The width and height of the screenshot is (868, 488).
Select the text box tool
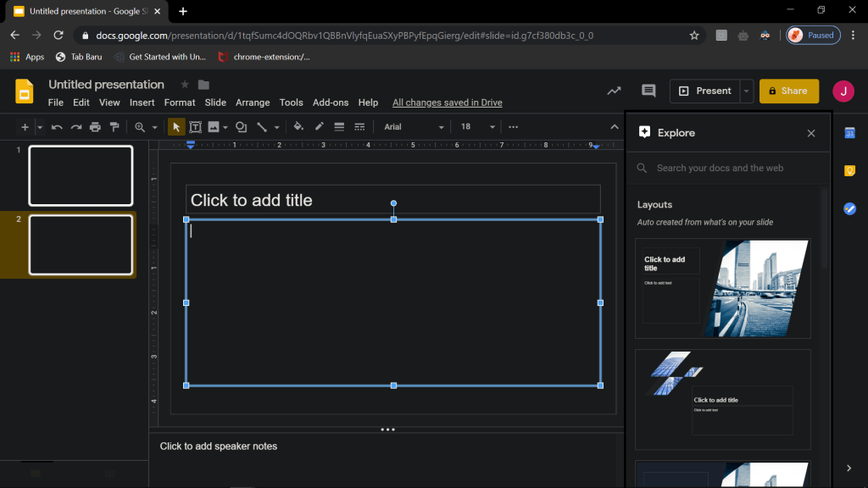click(x=196, y=127)
